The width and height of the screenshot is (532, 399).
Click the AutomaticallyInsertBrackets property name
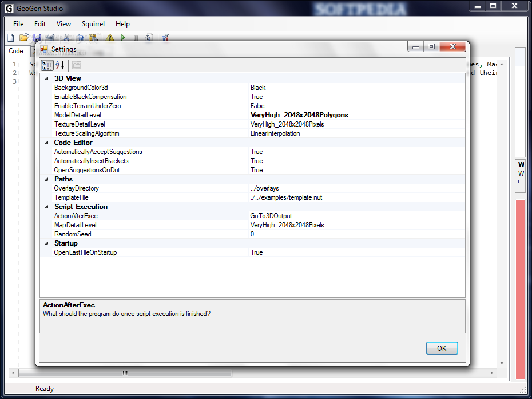point(92,161)
